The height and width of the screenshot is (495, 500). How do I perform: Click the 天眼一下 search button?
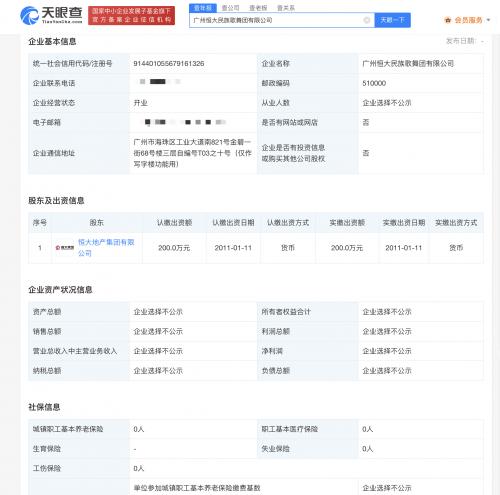click(392, 20)
